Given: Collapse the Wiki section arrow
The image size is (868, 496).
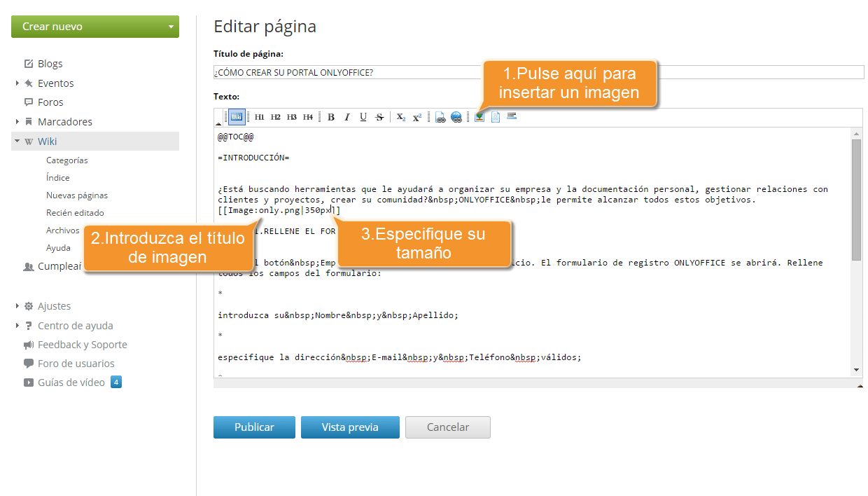Looking at the screenshot, I should point(17,141).
